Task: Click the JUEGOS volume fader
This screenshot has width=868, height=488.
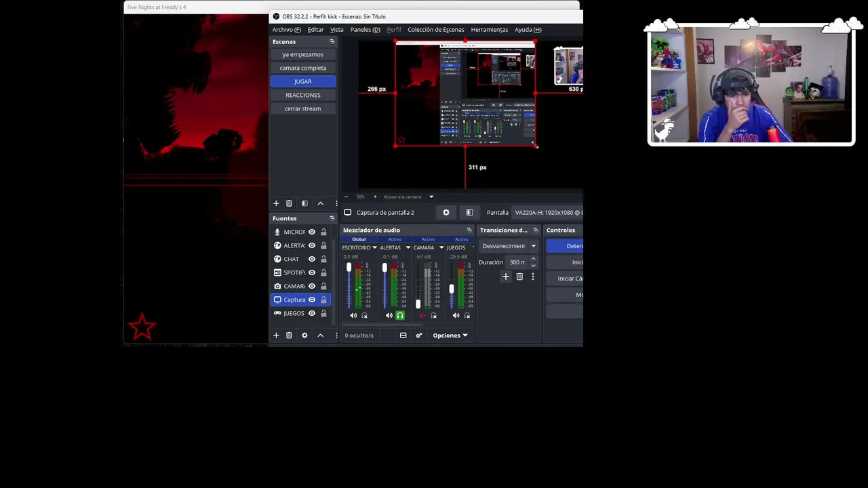Action: (452, 289)
